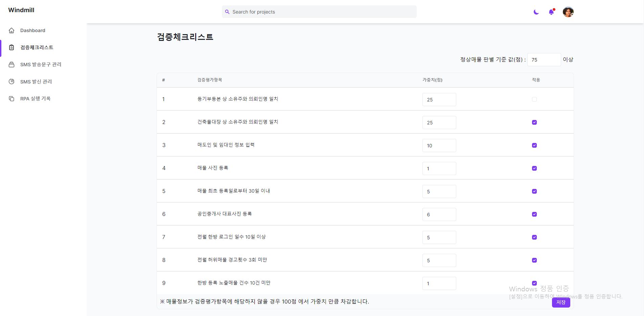Click the Search for projects field
644x316 pixels.
(x=319, y=12)
